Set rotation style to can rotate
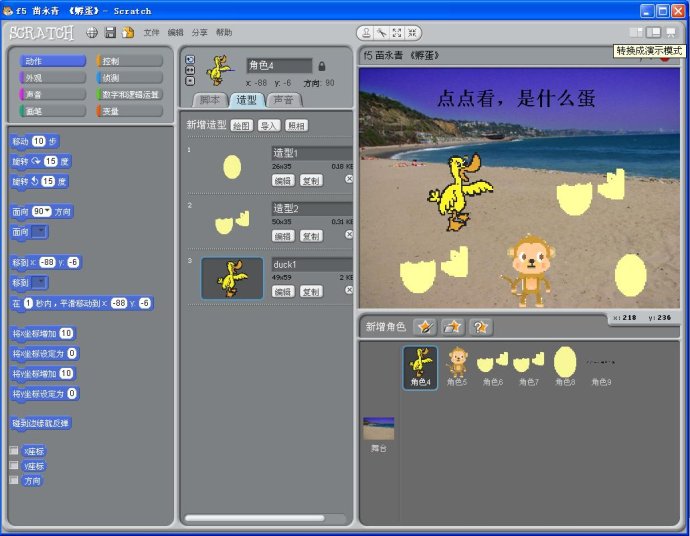Viewport: 690px width, 536px height. (190, 59)
